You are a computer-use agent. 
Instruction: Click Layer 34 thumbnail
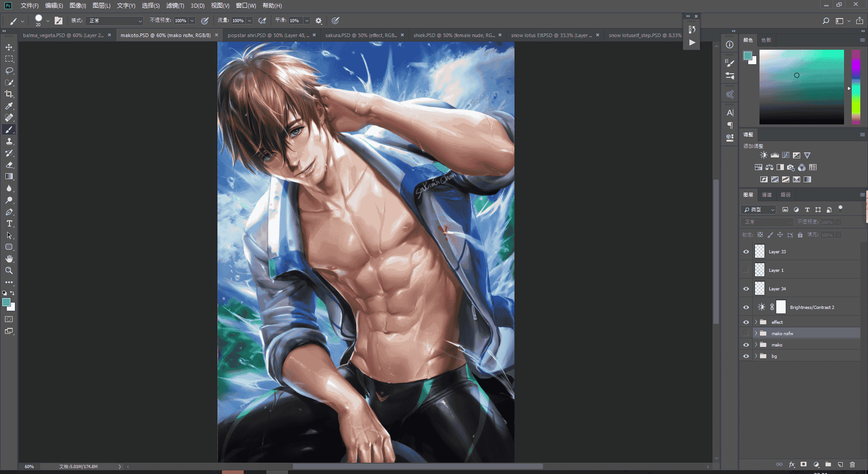click(760, 289)
